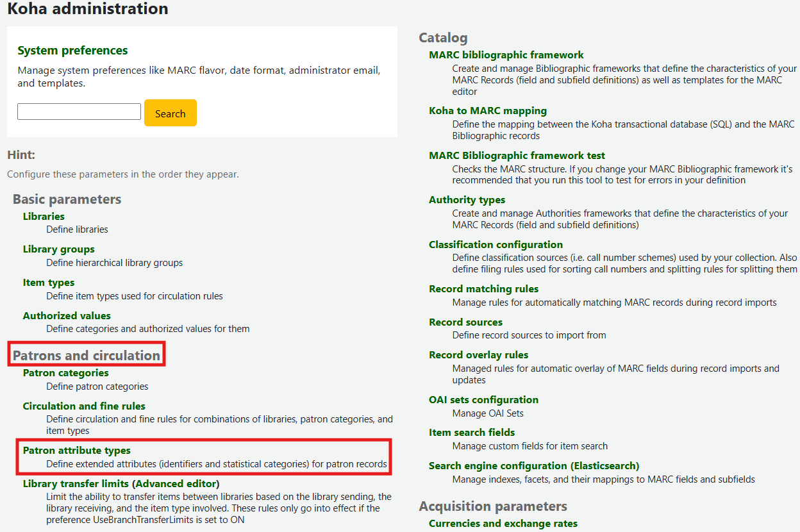The width and height of the screenshot is (800, 532).
Task: Click the 'Catalog' section heading
Action: (x=443, y=38)
